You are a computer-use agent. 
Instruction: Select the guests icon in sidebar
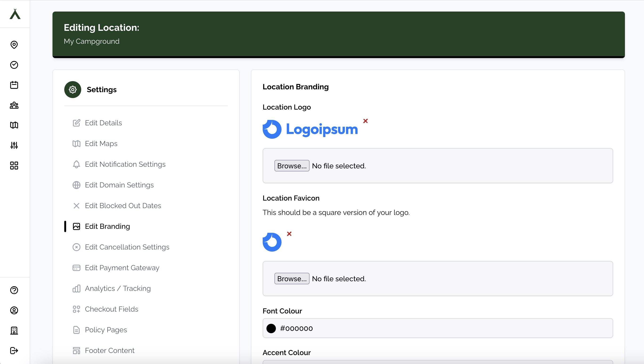pyautogui.click(x=14, y=105)
